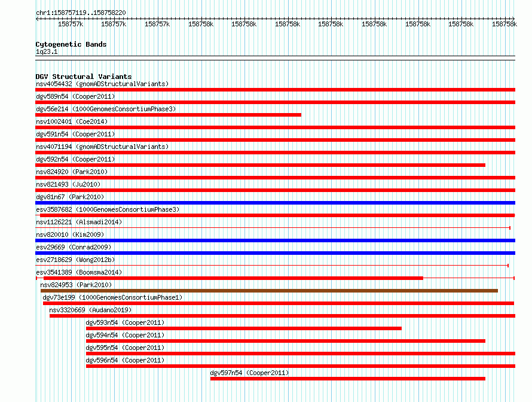Open the nsv1126221 (Alsmadi2014) label
The width and height of the screenshot is (532, 402).
coord(79,222)
